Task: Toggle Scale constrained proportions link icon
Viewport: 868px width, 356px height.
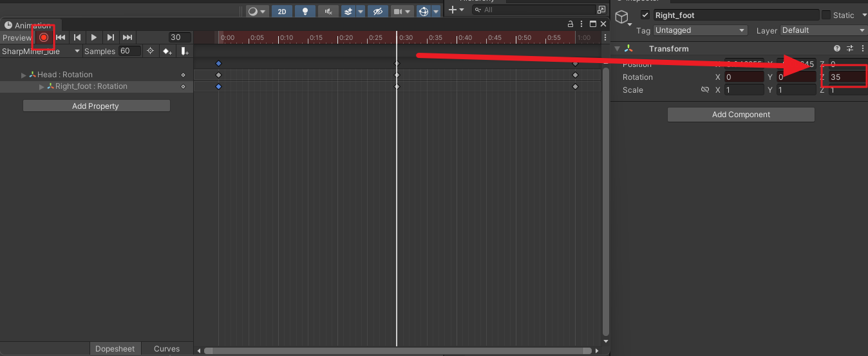Action: tap(705, 90)
